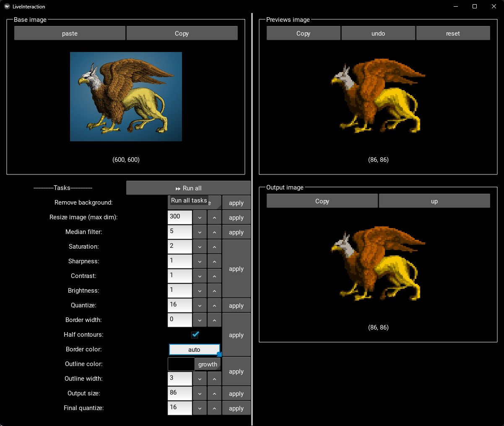
Task: Click the Resize image value input field
Action: coord(179,217)
